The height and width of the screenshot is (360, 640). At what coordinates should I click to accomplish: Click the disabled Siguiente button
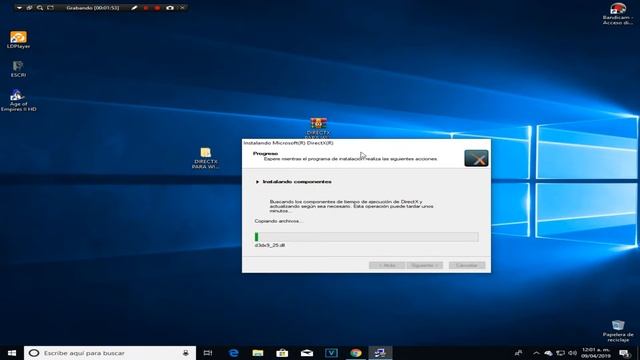coord(424,265)
